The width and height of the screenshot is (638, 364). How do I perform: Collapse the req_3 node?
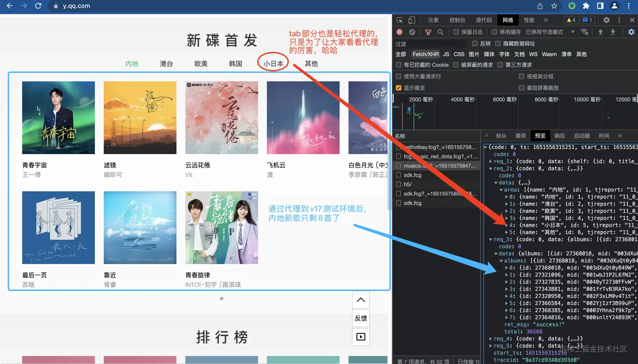tap(490, 240)
